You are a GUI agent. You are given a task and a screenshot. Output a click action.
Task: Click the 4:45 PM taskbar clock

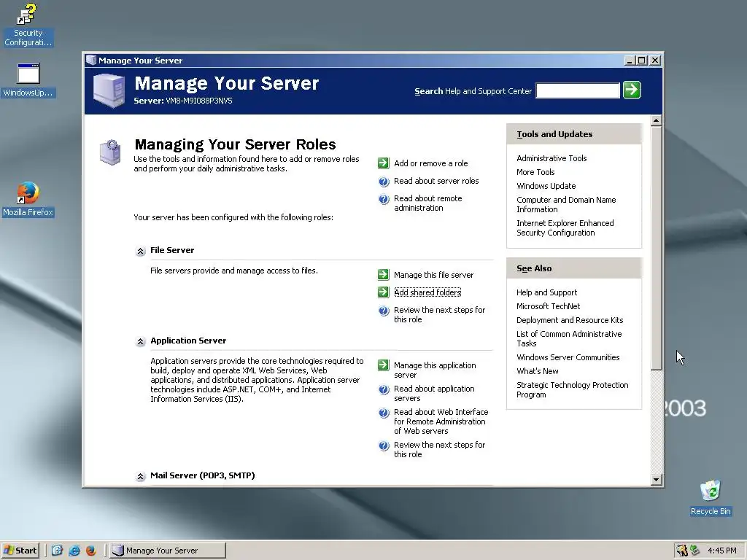721,551
